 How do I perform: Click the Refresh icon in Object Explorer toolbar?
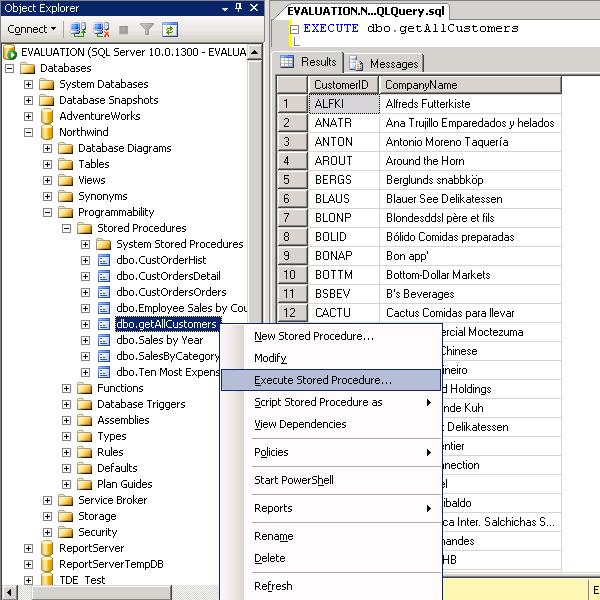tap(170, 29)
